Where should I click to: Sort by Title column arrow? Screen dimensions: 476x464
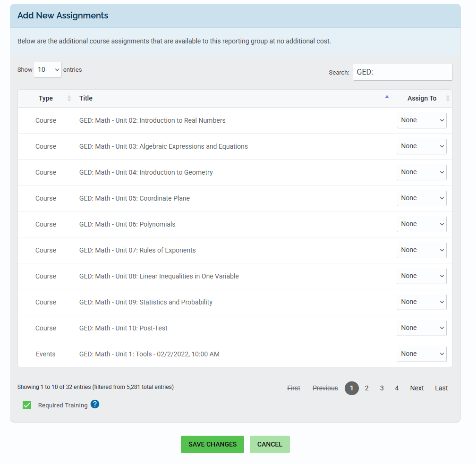(x=387, y=97)
